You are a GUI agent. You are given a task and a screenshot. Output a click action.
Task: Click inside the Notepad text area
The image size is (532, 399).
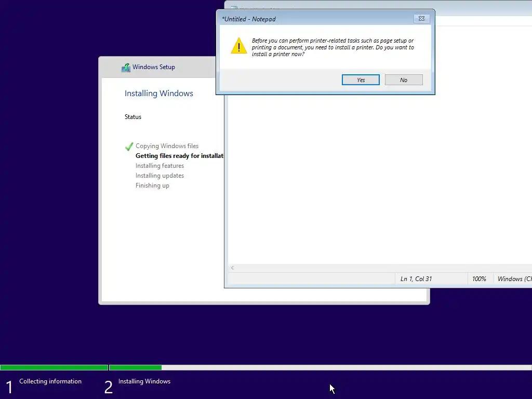point(380,180)
